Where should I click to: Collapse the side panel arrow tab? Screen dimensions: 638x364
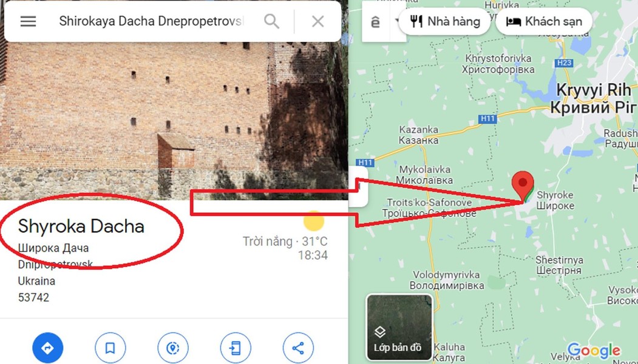[359, 187]
